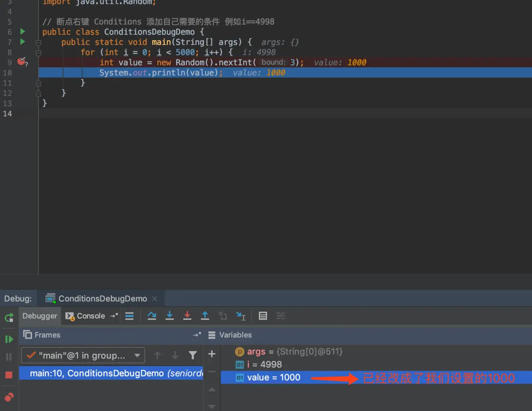Click the Step Over button
The width and height of the screenshot is (532, 411).
pyautogui.click(x=152, y=316)
